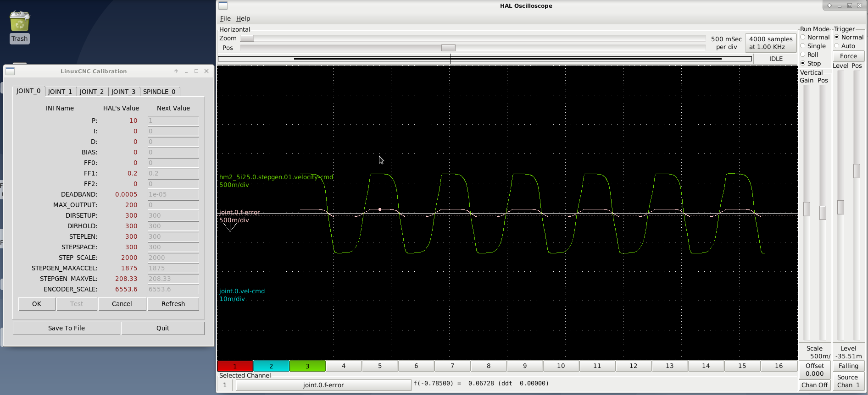Click the Level -35.51m readout
The height and width of the screenshot is (395, 868).
coord(848,352)
